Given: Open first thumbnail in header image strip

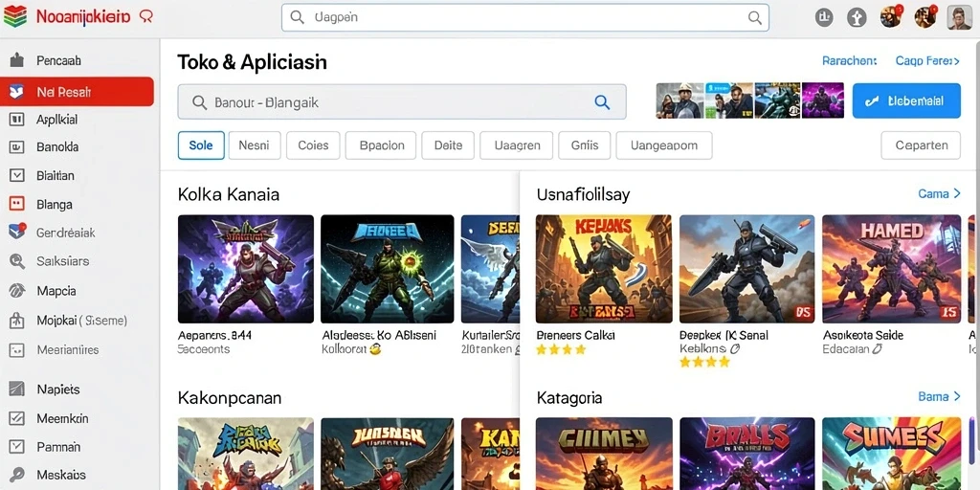Looking at the screenshot, I should tap(680, 100).
